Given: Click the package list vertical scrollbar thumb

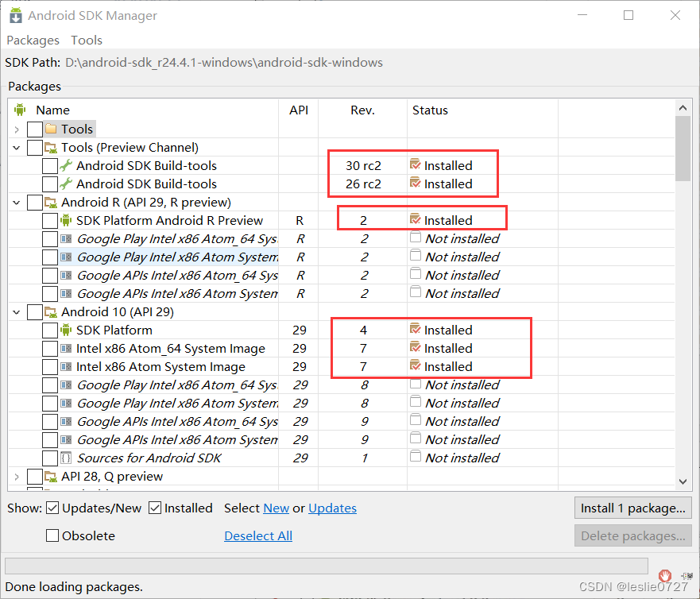Looking at the screenshot, I should pos(683,149).
